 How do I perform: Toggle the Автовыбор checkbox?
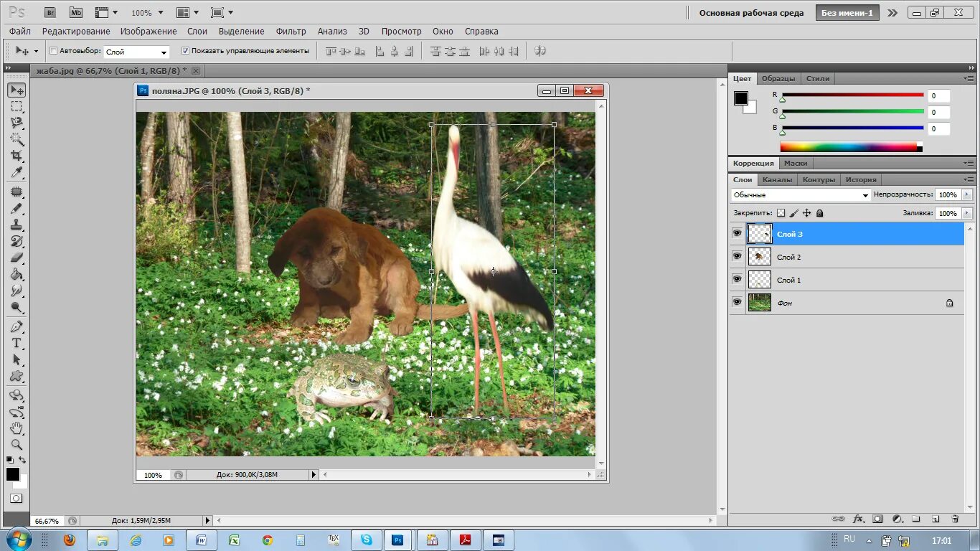53,50
